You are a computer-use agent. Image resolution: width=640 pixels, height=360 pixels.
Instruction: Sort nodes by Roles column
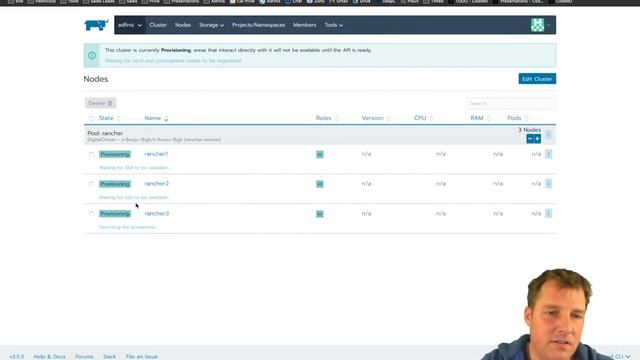coord(327,118)
